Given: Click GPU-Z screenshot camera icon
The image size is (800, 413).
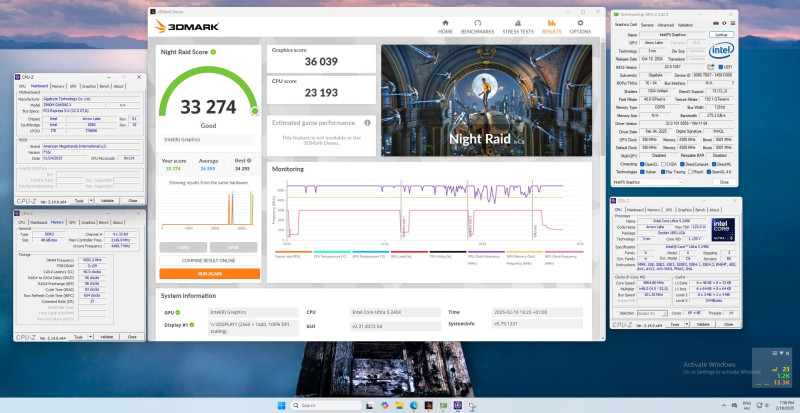Looking at the screenshot, I should 715,23.
